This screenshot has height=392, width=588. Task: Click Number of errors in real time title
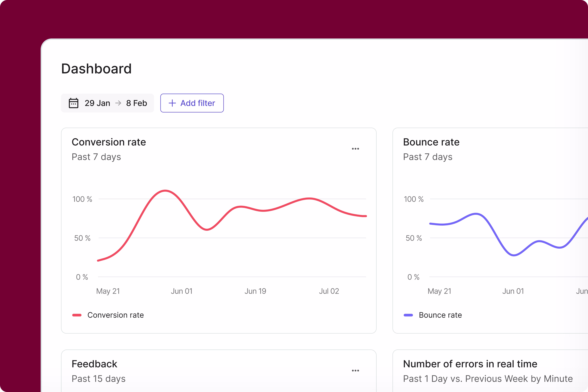[x=470, y=364]
